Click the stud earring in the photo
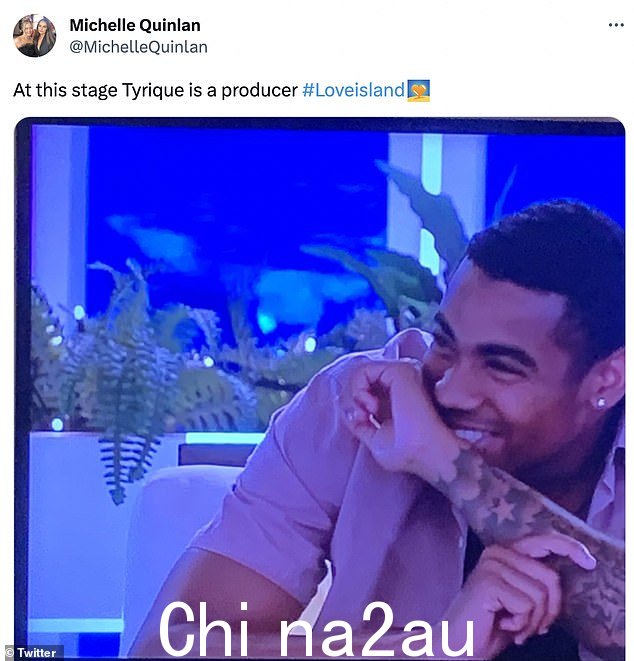634x661 pixels. 600,403
